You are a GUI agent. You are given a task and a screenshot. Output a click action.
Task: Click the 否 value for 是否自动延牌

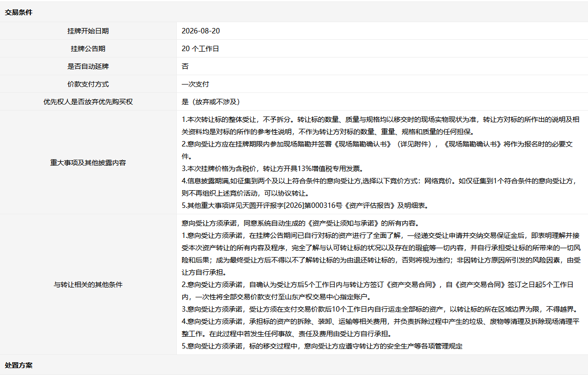click(185, 66)
